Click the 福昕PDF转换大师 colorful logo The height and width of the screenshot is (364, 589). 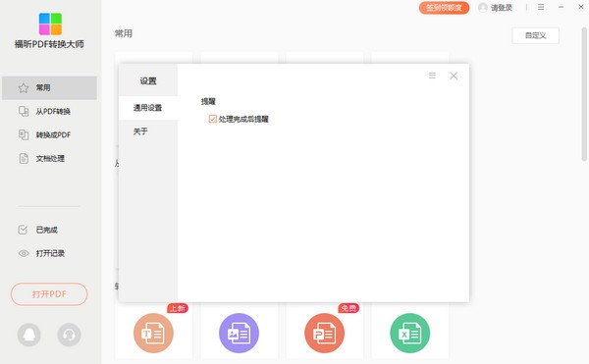click(50, 24)
